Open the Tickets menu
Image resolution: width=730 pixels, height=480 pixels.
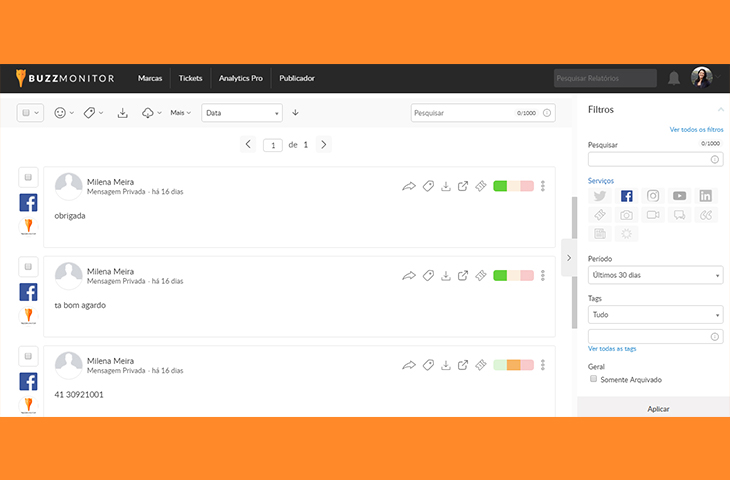click(x=190, y=78)
